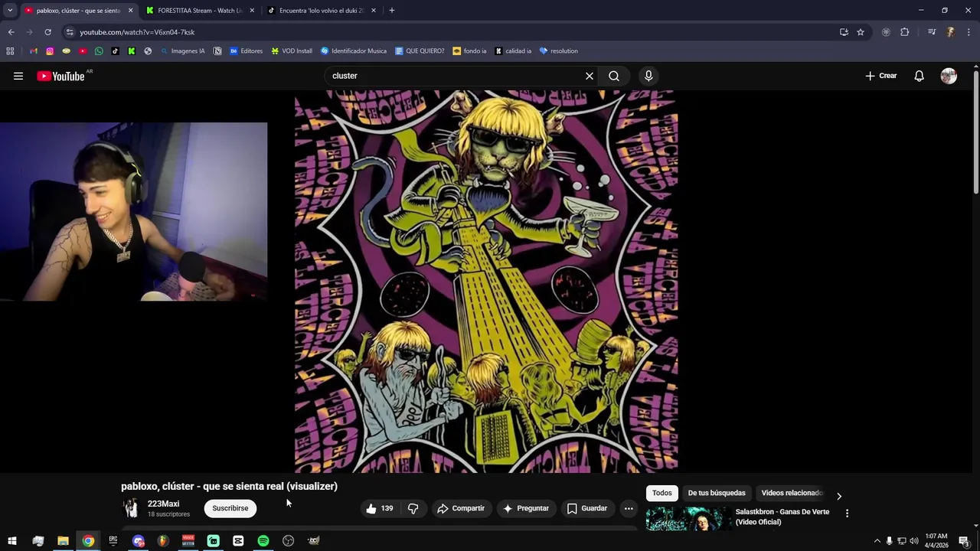980x551 pixels.
Task: Open Chrome apps grid in bookmarks bar
Action: click(10, 51)
